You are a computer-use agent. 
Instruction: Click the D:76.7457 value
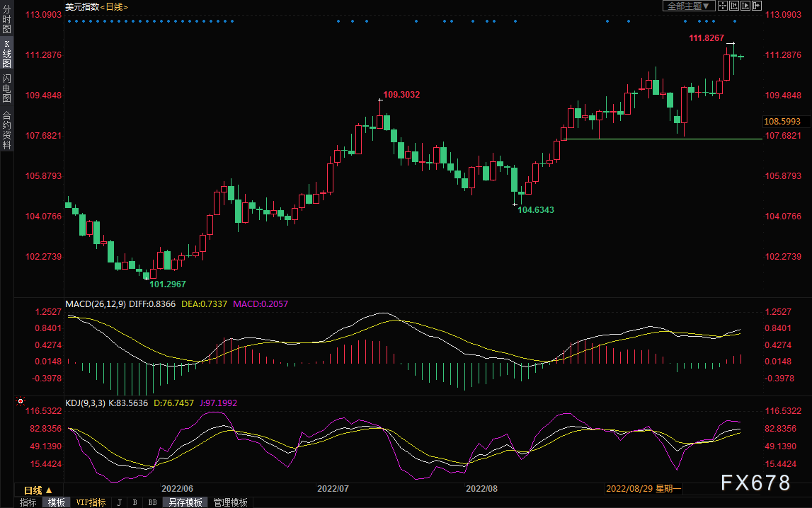point(174,403)
